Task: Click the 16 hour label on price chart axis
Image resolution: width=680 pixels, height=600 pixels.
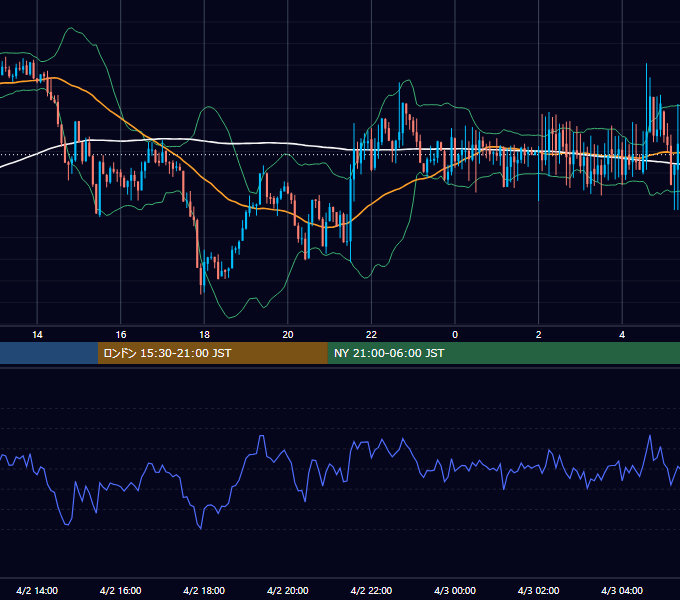Action: click(121, 335)
